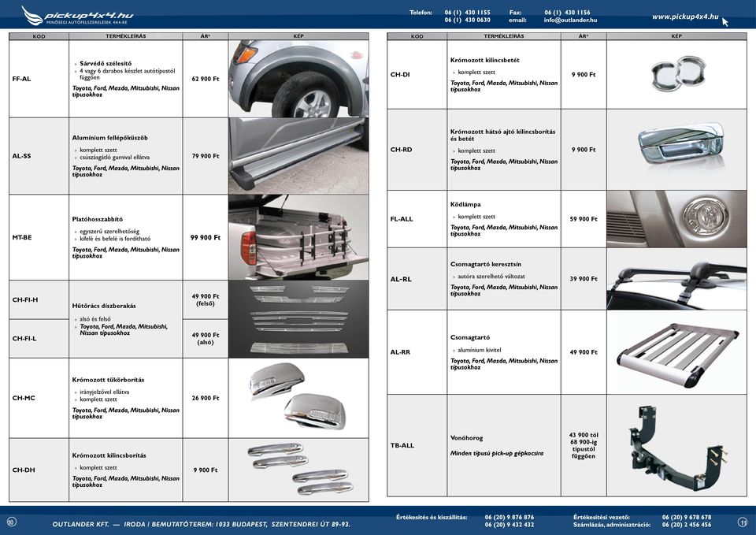The height and width of the screenshot is (535, 756).
Task: Select product code MT-BE
Action: click(22, 237)
